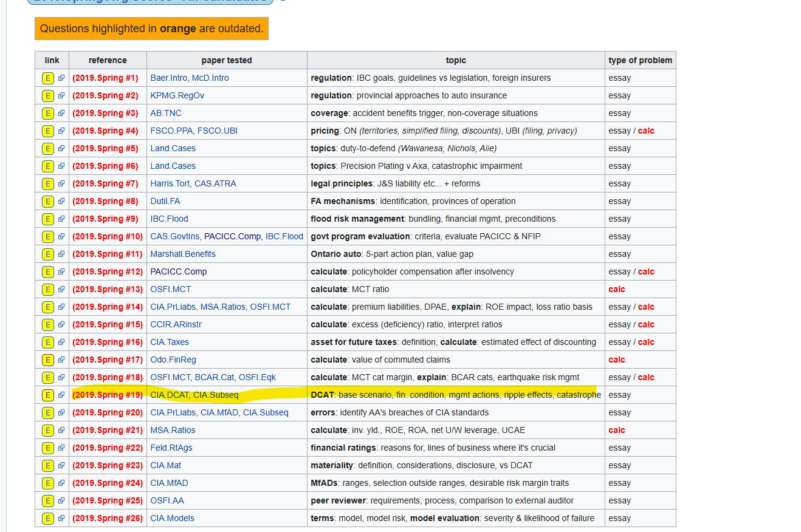Open the CIA.DCAT link
801x532 pixels.
point(170,395)
